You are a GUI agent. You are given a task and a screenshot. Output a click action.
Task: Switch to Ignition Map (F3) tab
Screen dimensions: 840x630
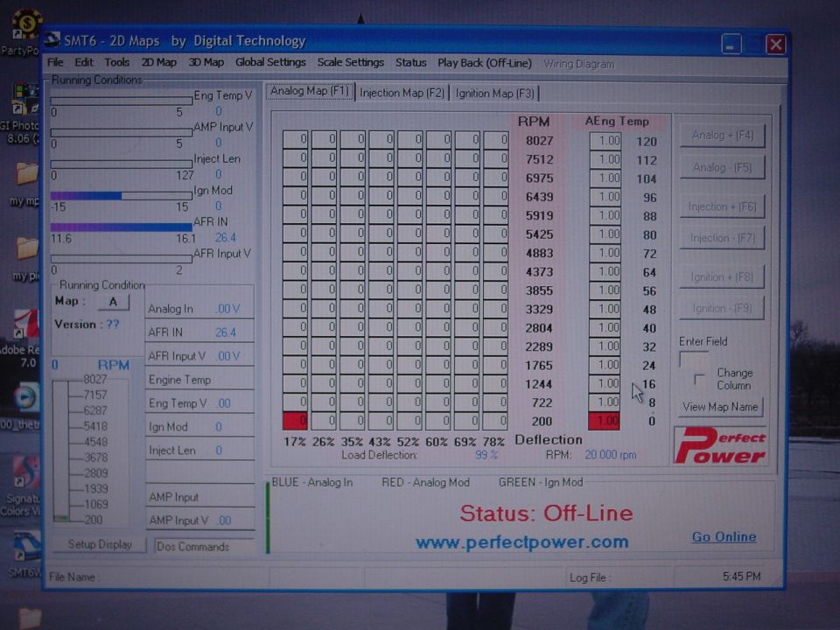pos(494,94)
